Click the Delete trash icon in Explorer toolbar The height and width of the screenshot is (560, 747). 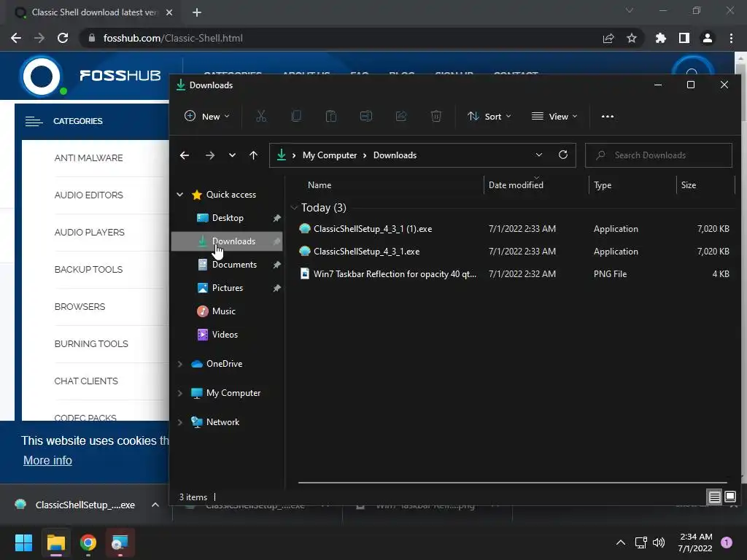tap(436, 116)
